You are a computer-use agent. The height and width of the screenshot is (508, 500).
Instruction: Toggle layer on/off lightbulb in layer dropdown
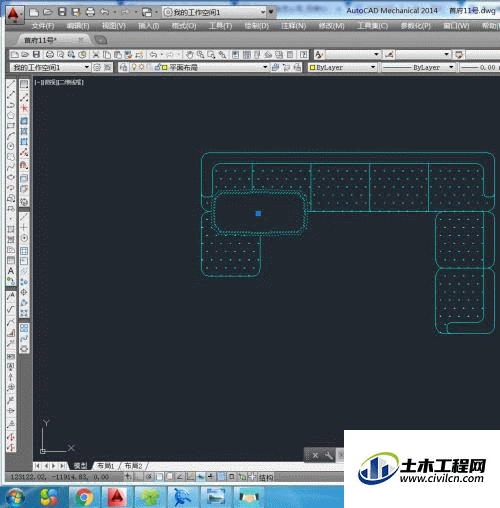[x=133, y=67]
